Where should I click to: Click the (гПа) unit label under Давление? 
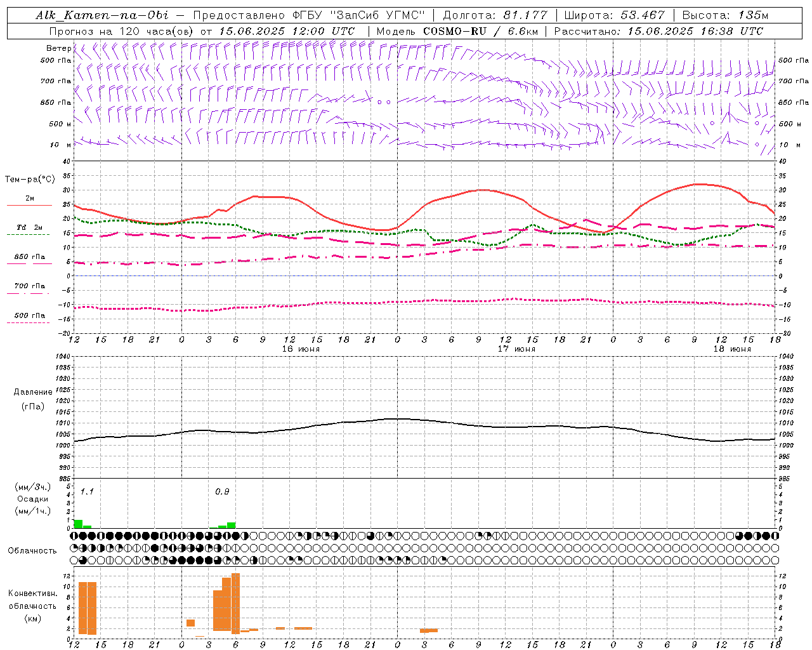pyautogui.click(x=32, y=406)
